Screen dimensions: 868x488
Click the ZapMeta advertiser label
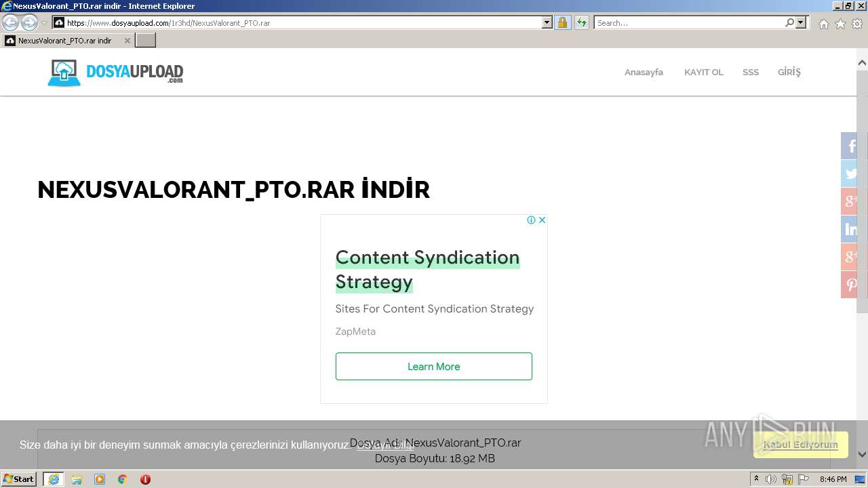click(x=355, y=331)
